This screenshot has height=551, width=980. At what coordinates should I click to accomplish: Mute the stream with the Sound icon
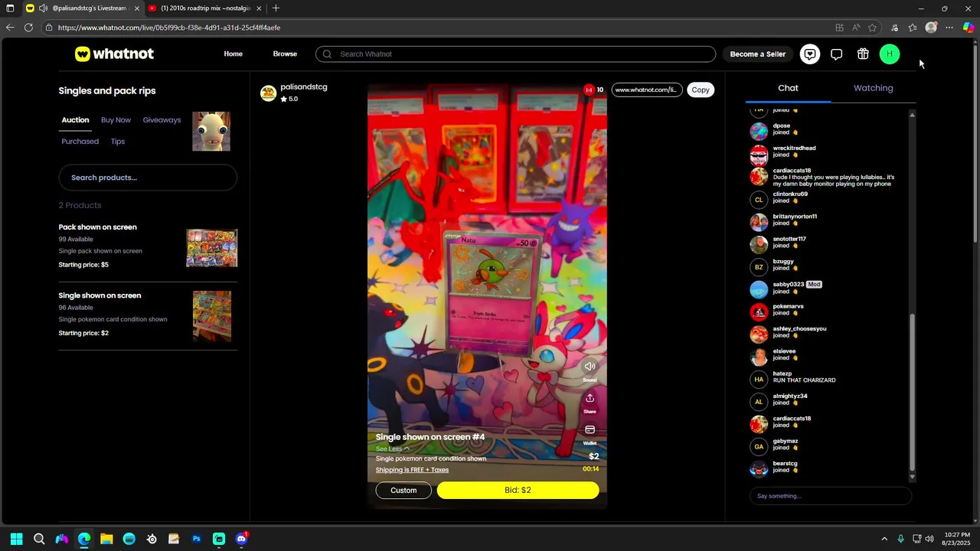(x=590, y=367)
